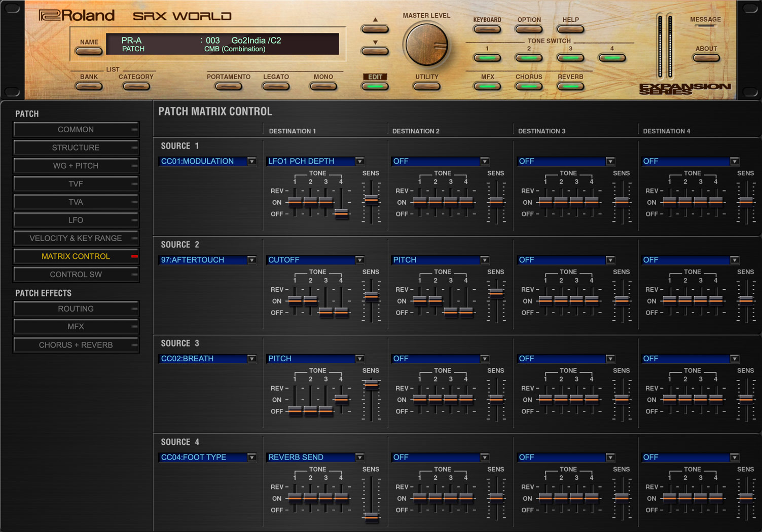Toggle Tone Switch 3

[x=570, y=58]
